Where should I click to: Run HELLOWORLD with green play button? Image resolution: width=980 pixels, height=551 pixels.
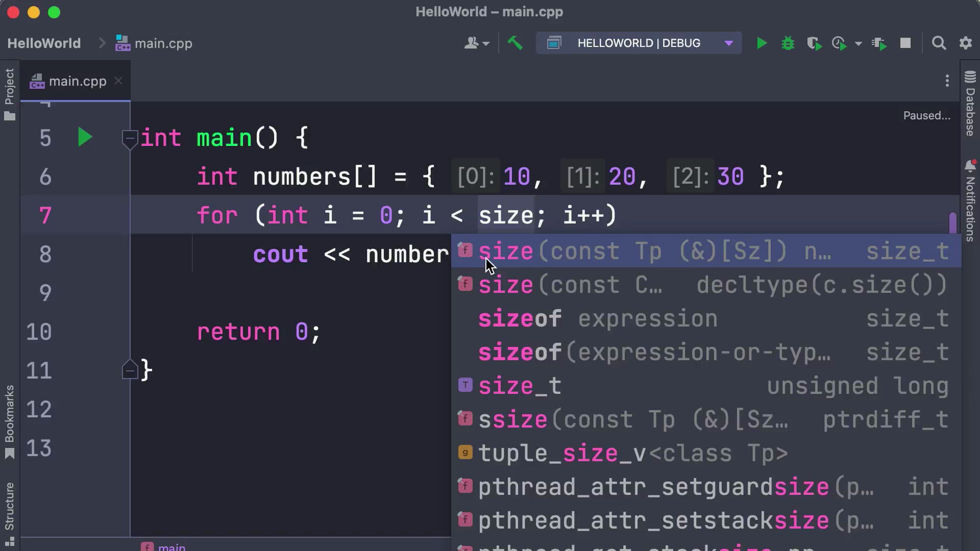pyautogui.click(x=762, y=43)
